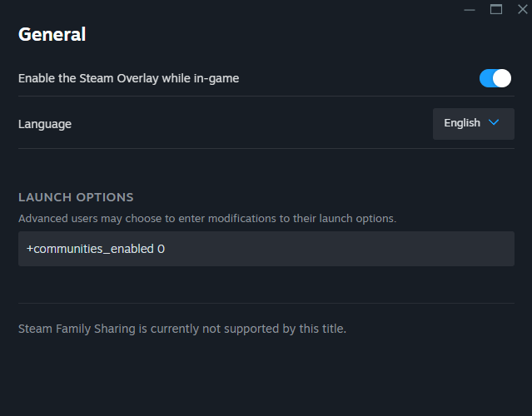
Task: Click the blue chevron beside English
Action: coord(494,123)
